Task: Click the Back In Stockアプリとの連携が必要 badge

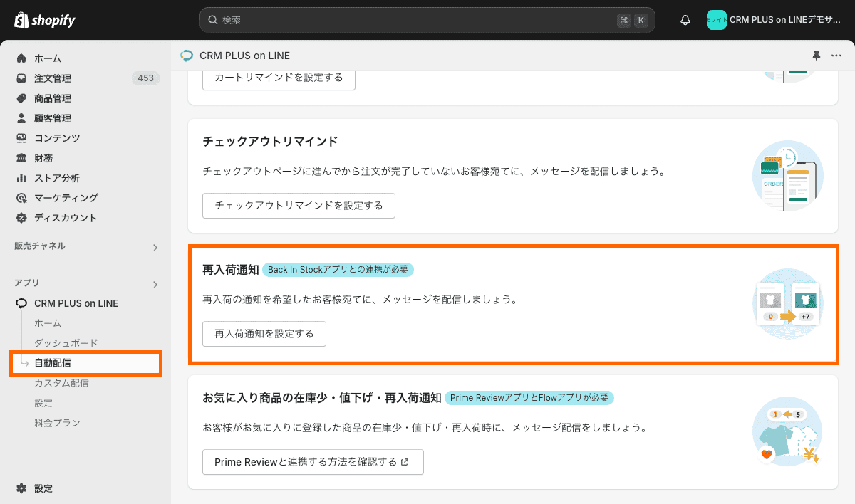Action: [338, 269]
